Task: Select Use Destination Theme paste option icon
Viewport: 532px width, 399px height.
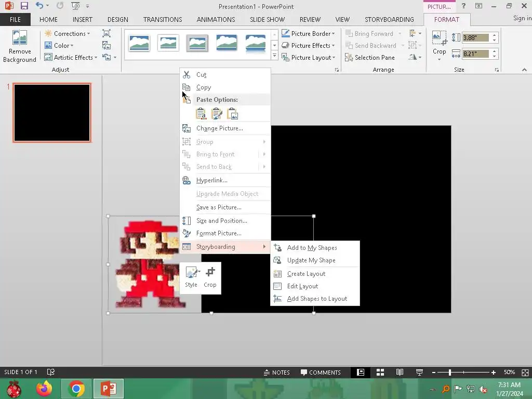Action: click(201, 114)
